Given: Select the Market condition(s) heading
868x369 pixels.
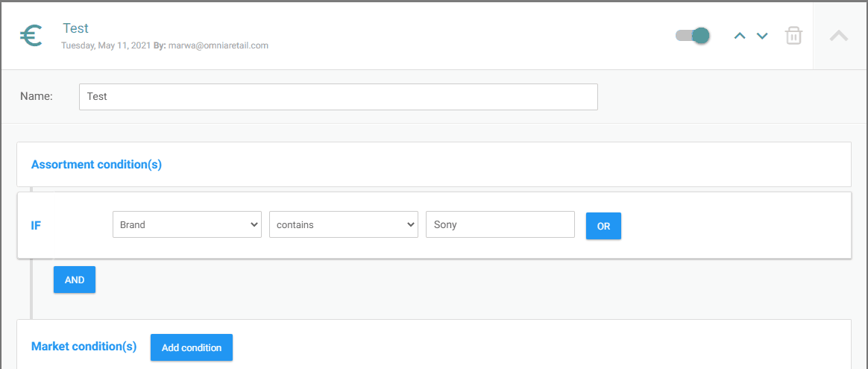Looking at the screenshot, I should tap(84, 347).
